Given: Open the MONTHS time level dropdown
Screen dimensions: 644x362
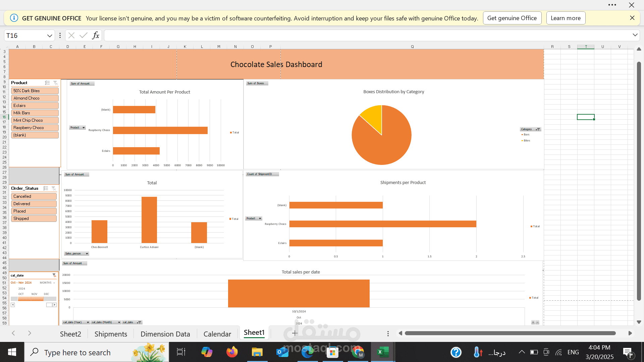Looking at the screenshot, I should (x=47, y=283).
